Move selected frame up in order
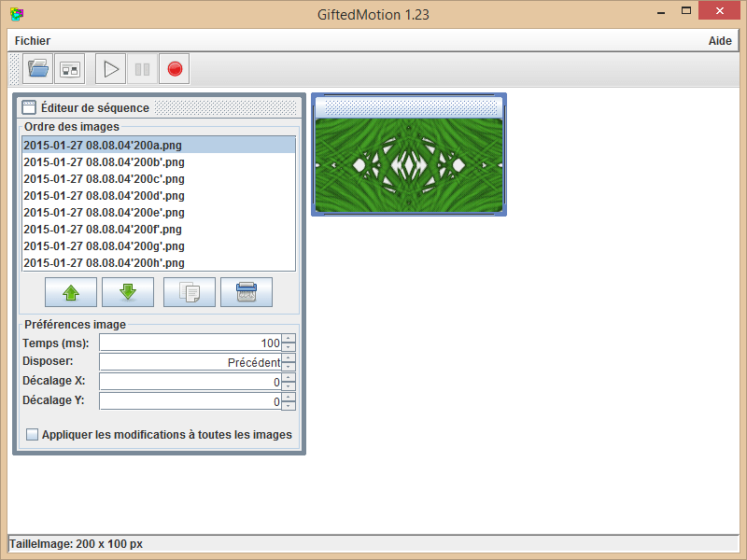Screen dimensions: 747x560 [x=71, y=292]
